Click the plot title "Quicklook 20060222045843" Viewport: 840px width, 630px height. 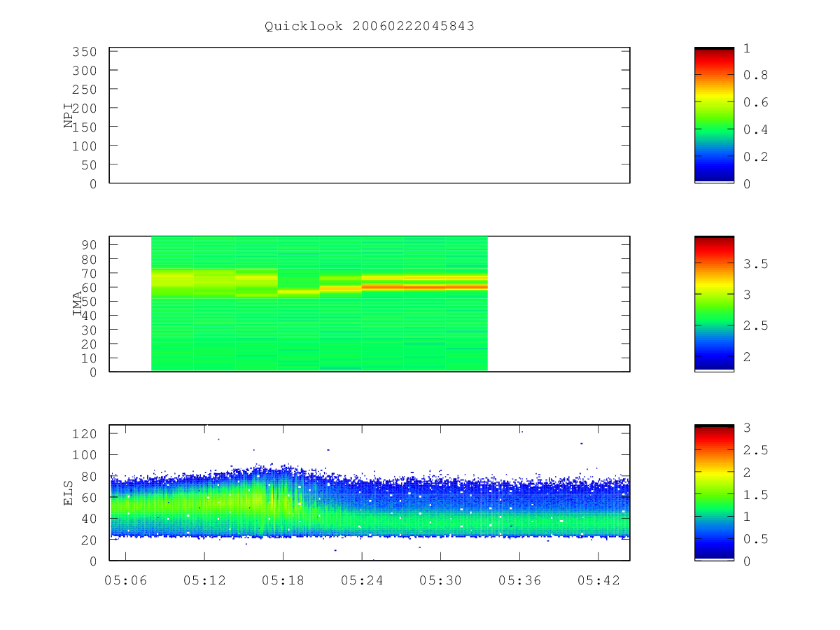click(x=370, y=27)
